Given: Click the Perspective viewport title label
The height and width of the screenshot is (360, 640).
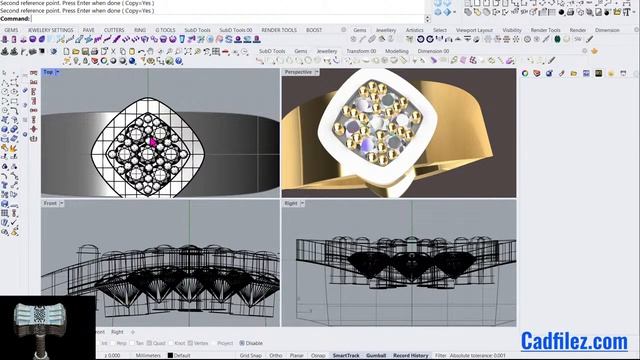Looking at the screenshot, I should pos(298,72).
